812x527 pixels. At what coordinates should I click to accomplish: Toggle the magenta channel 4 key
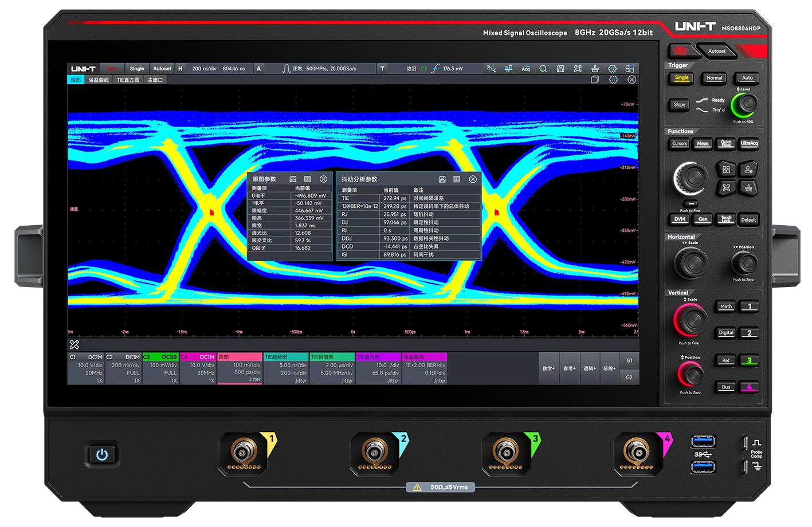[749, 387]
